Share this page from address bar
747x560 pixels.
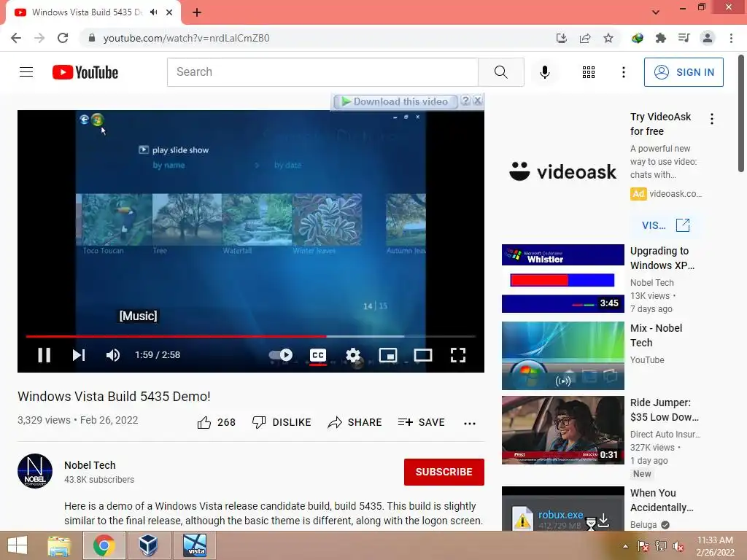pyautogui.click(x=585, y=38)
